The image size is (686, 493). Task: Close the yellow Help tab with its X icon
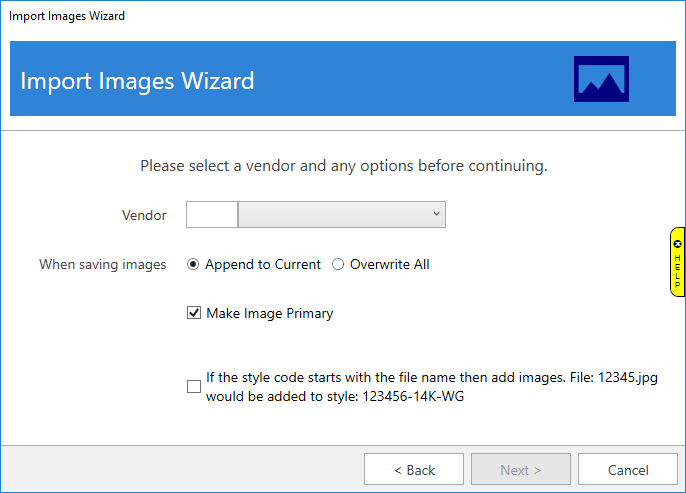[x=677, y=243]
